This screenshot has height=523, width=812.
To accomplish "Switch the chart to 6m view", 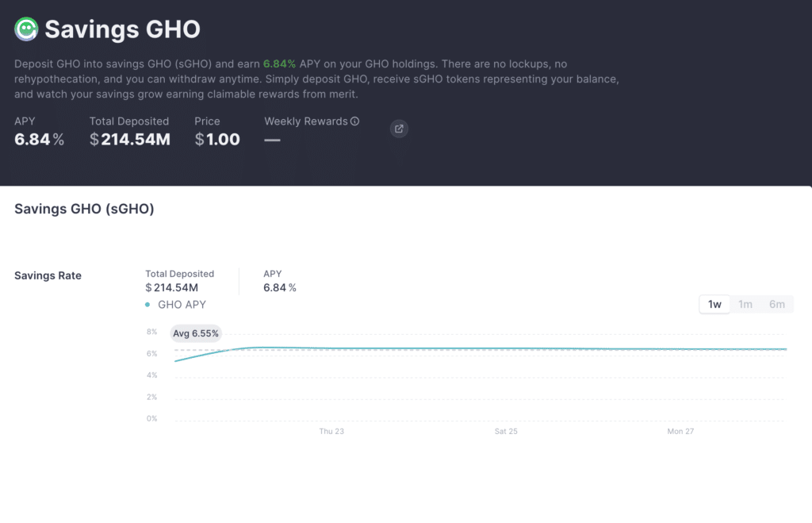I will 776,304.
